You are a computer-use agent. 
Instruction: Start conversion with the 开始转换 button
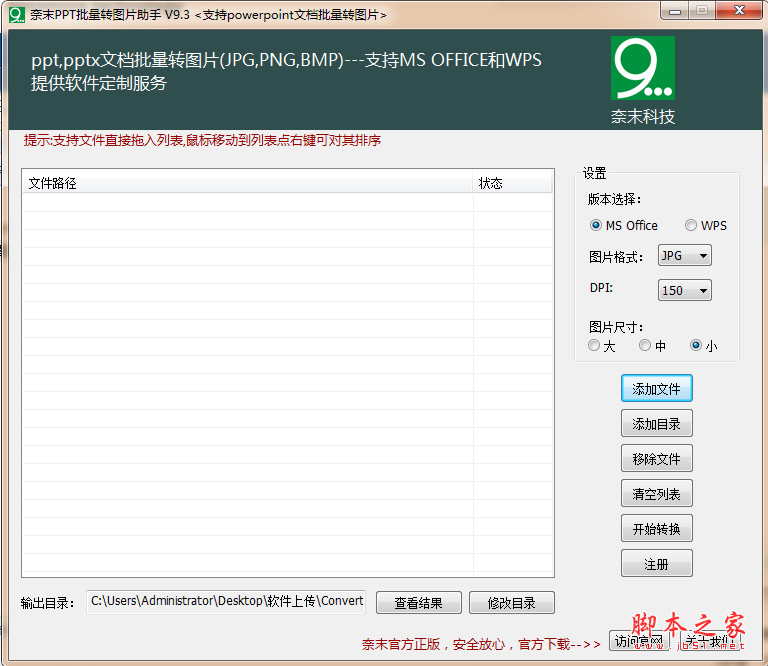click(656, 528)
